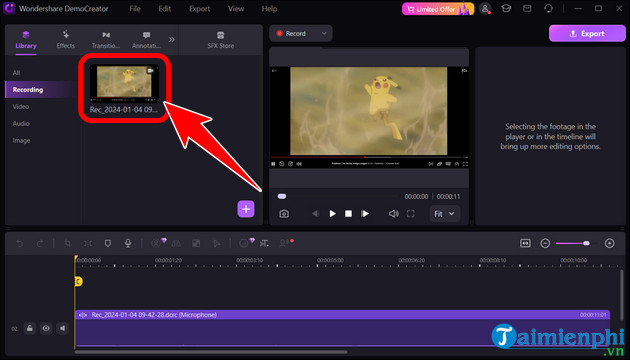
Task: Open the Fit zoom dropdown
Action: [x=444, y=214]
